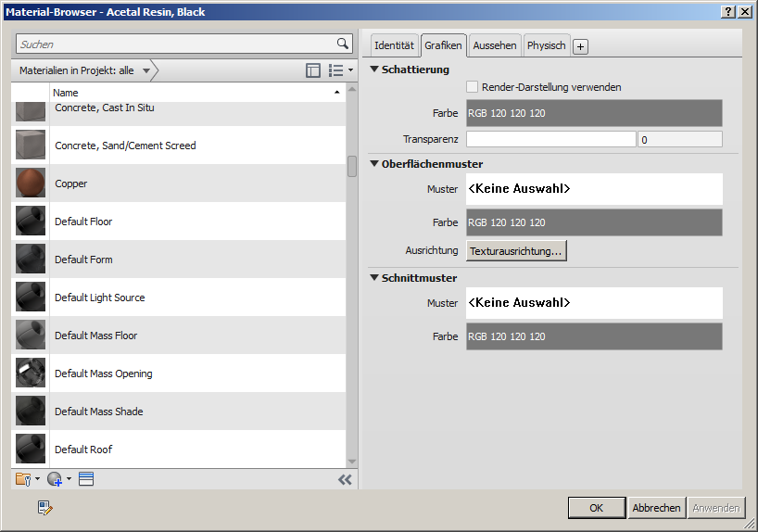
Task: Click the Texturausrichtung button
Action: 515,250
